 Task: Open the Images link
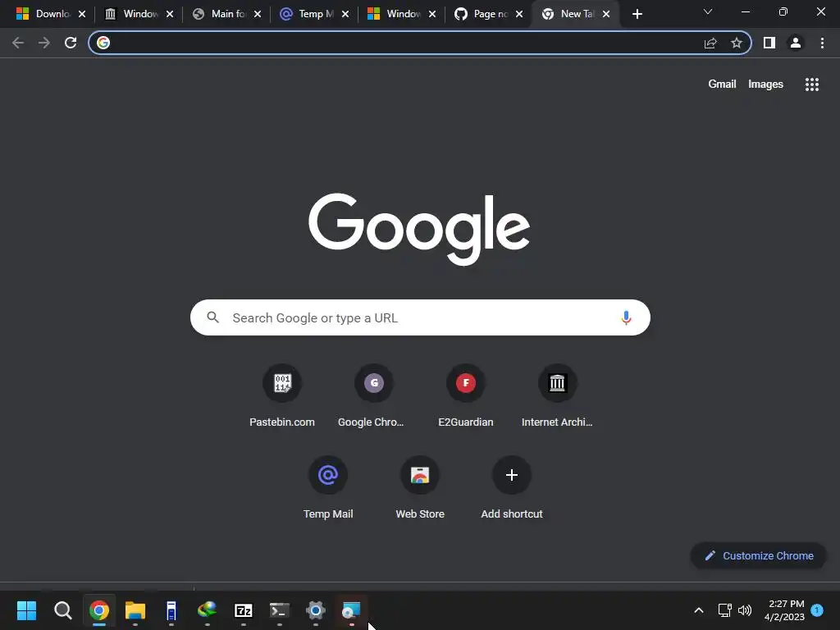point(765,84)
